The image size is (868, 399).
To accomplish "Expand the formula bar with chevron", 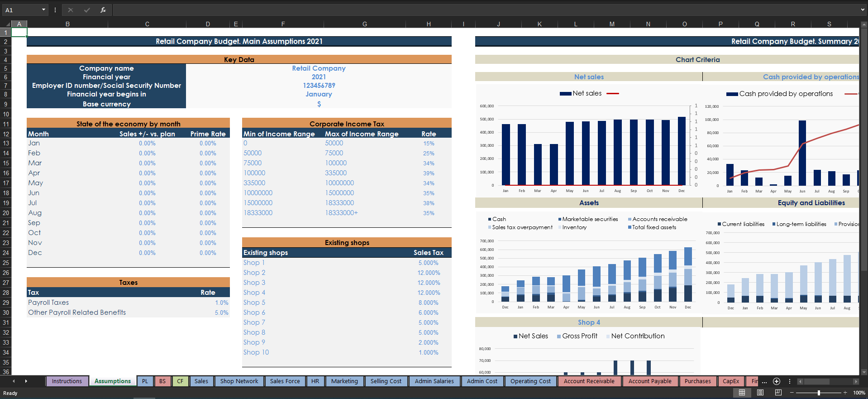I will (863, 10).
